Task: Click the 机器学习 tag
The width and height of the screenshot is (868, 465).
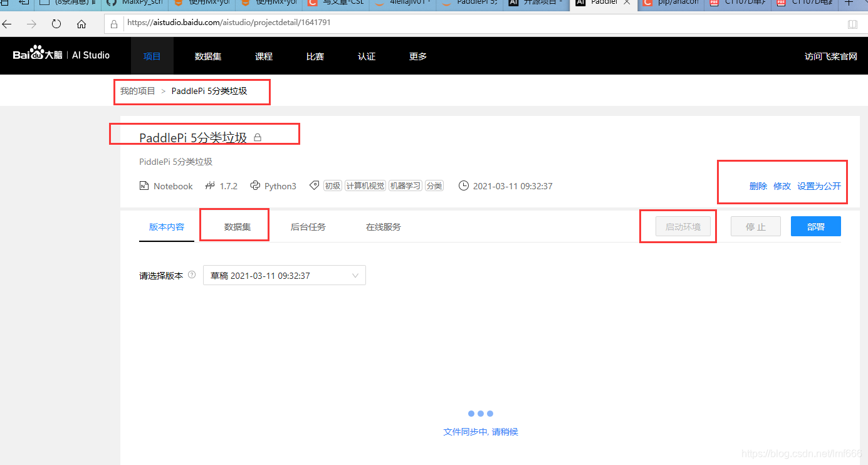Action: (405, 186)
